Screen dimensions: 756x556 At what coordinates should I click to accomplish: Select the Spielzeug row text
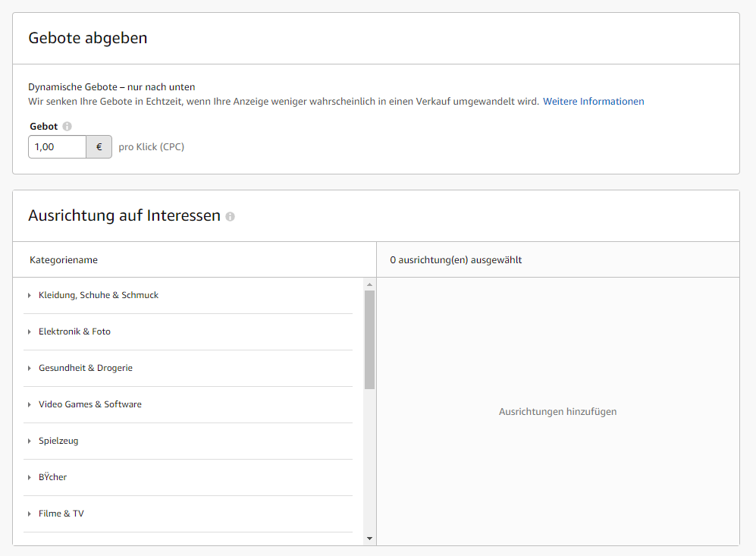(58, 441)
